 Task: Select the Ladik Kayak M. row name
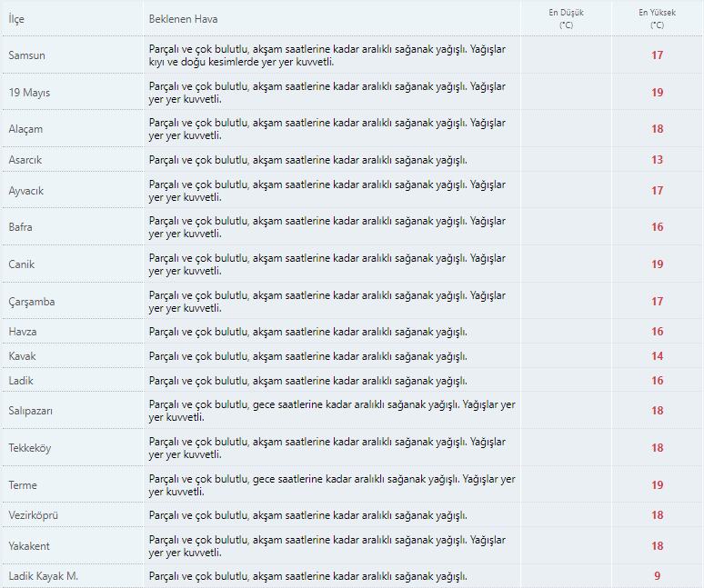tap(43, 576)
